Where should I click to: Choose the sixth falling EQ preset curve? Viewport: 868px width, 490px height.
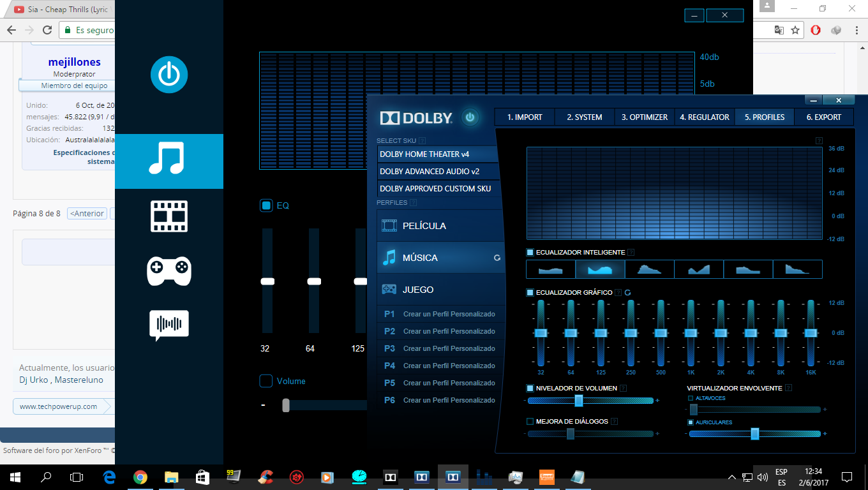click(798, 269)
